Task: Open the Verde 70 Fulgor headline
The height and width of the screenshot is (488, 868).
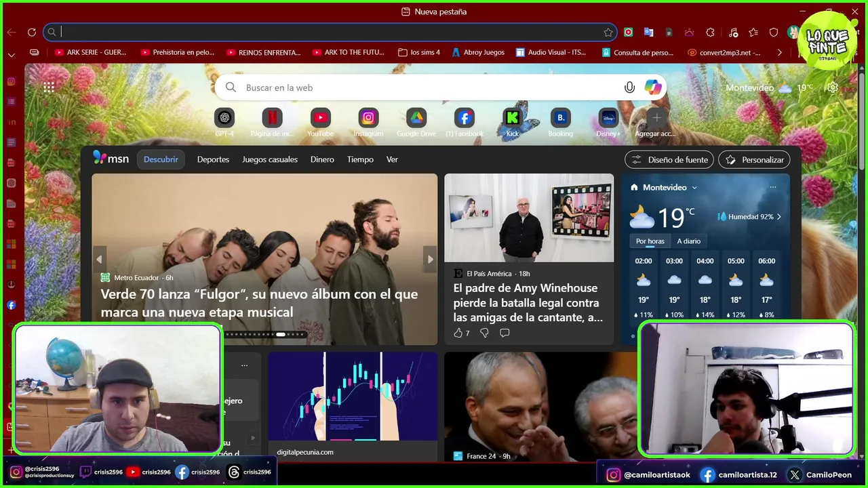Action: point(259,303)
